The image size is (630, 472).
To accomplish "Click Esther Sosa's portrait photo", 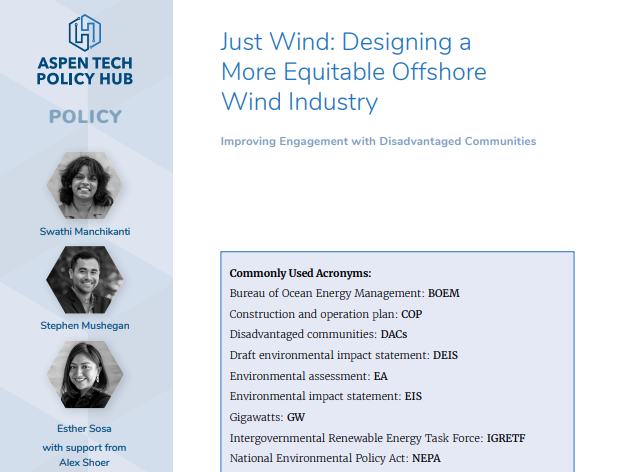I will point(85,375).
